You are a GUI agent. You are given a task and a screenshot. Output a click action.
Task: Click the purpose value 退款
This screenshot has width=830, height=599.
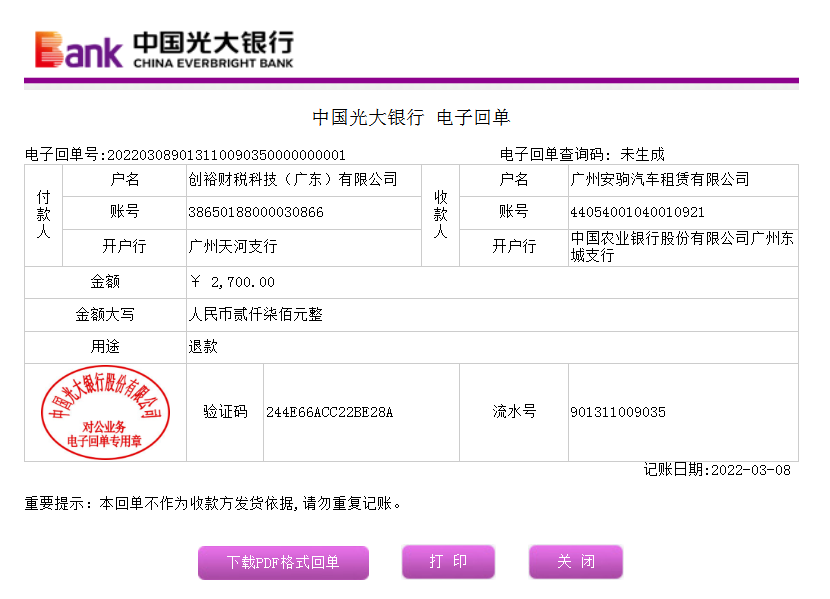pyautogui.click(x=203, y=347)
